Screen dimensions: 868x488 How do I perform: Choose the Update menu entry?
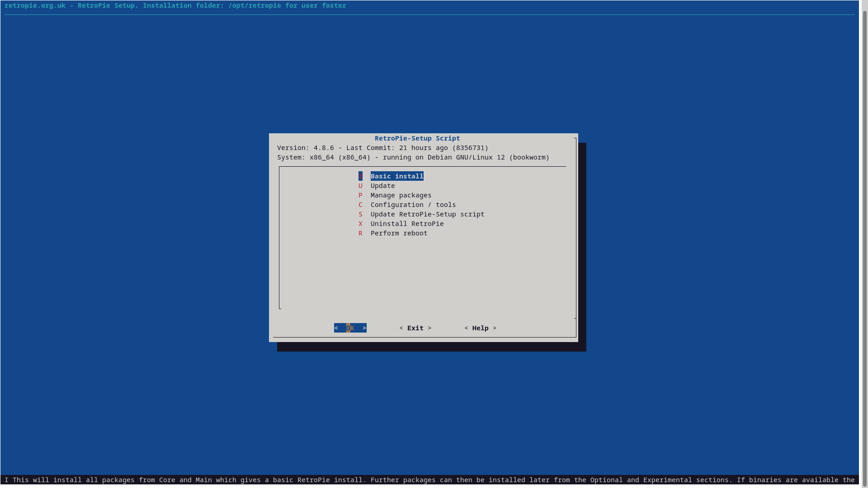[382, 186]
